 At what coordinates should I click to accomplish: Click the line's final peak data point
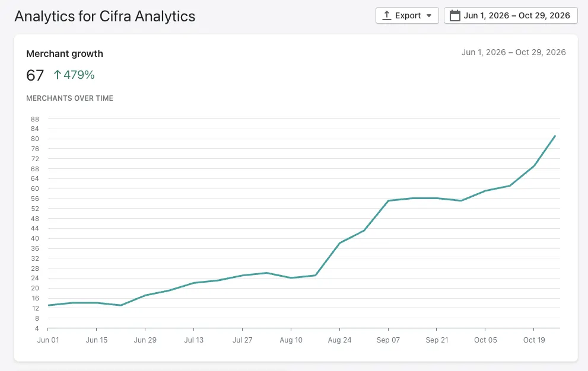click(x=555, y=136)
